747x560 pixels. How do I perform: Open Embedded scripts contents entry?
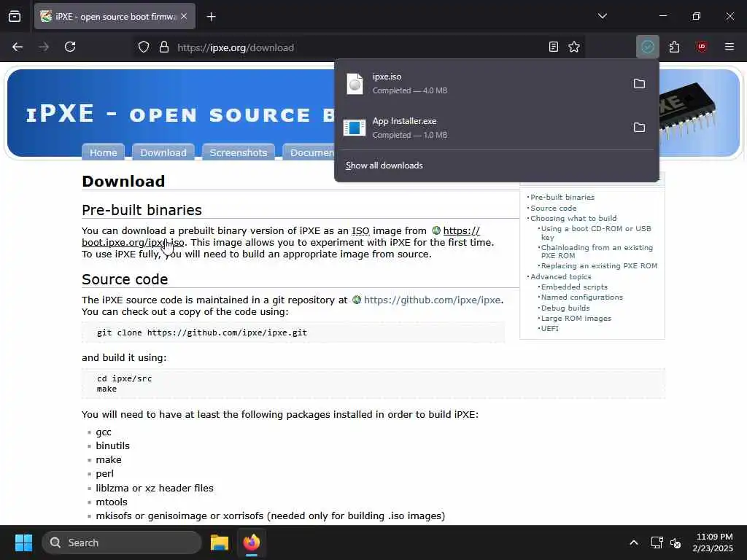click(574, 287)
